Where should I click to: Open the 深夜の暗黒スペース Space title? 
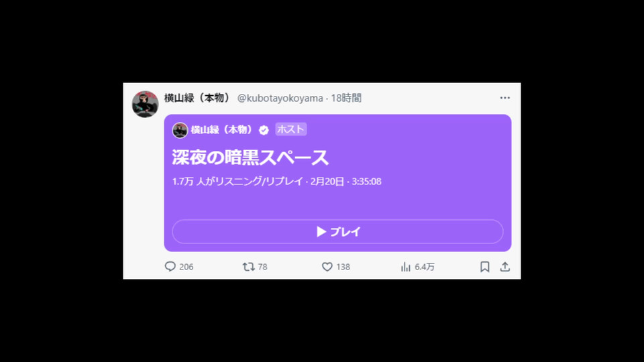[250, 158]
